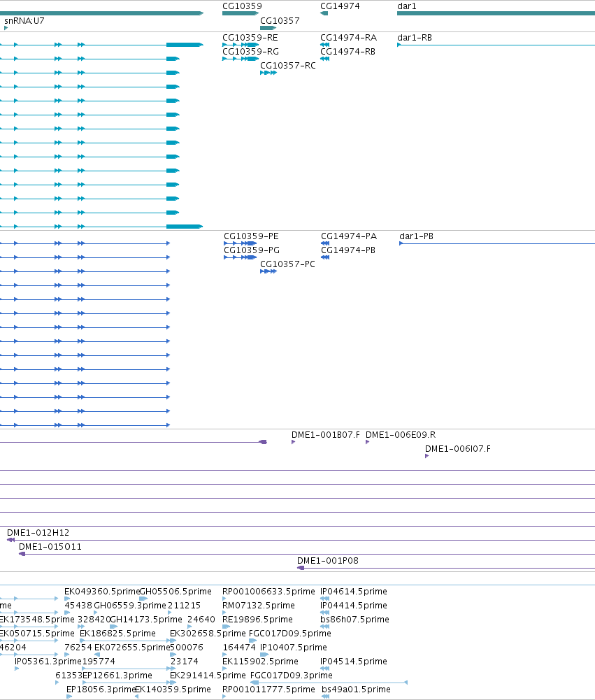
Task: Open EST EK173548.5prime
Action: coord(37,620)
